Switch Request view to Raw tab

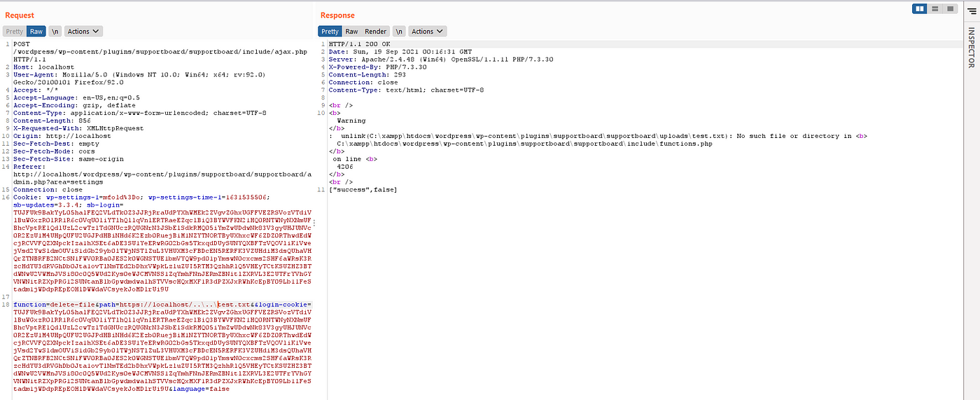(36, 32)
